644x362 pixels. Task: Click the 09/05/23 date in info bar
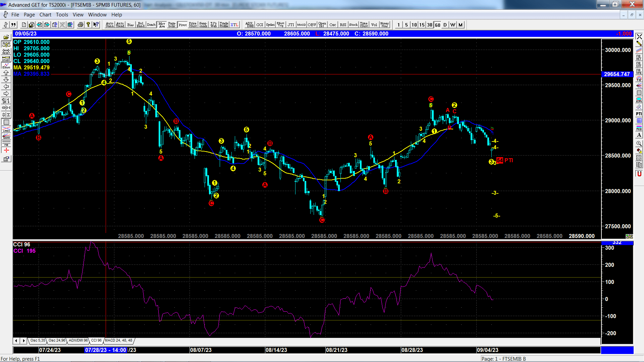[26, 34]
